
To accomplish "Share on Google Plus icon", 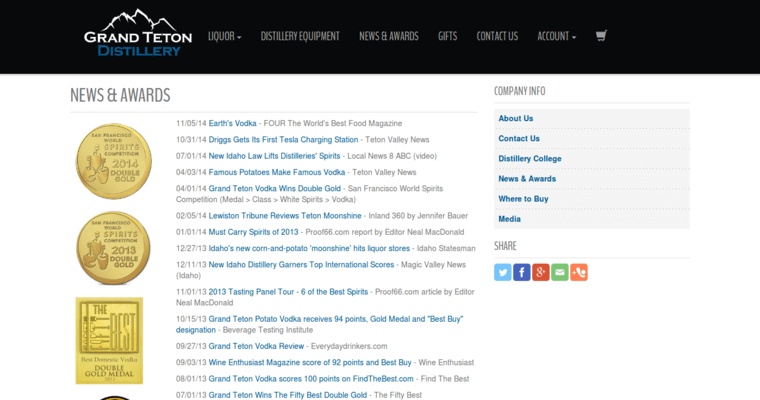I will point(540,272).
